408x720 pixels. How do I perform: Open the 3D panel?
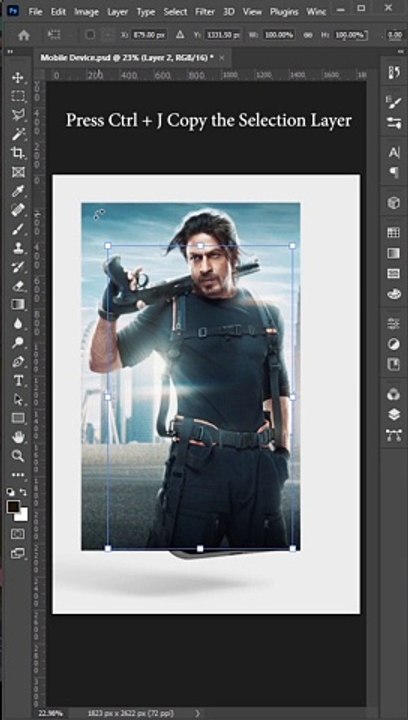click(x=393, y=202)
